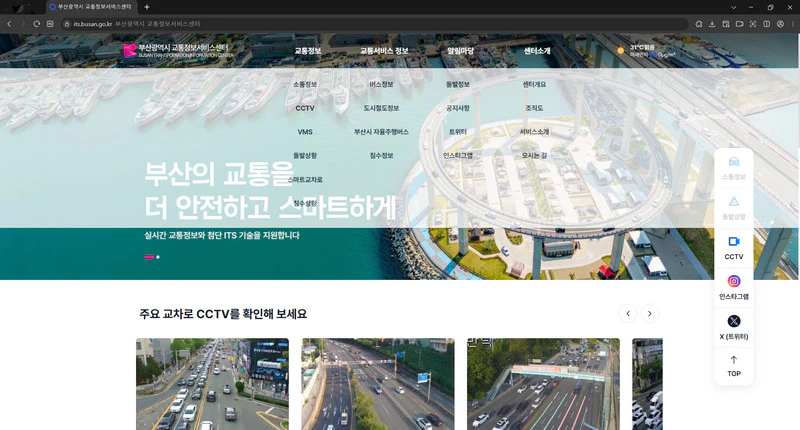Open the 교통정보 top menu
Image resolution: width=800 pixels, height=430 pixels.
(308, 51)
